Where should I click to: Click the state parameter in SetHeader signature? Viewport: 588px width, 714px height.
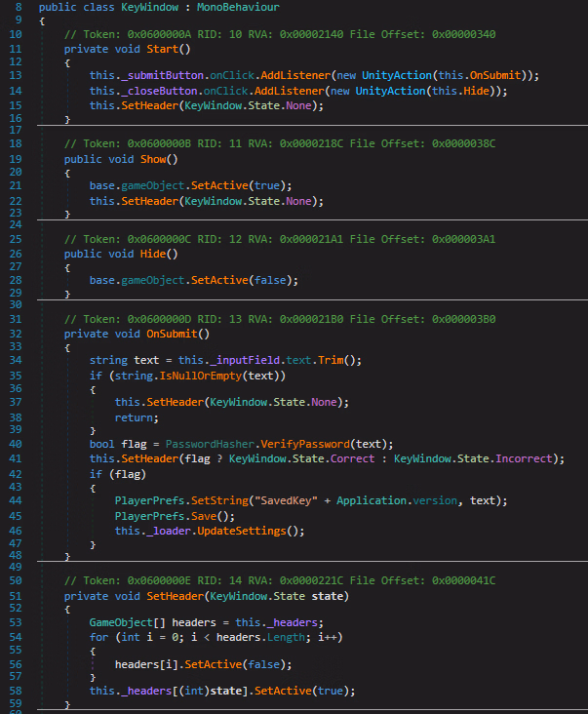coord(328,596)
